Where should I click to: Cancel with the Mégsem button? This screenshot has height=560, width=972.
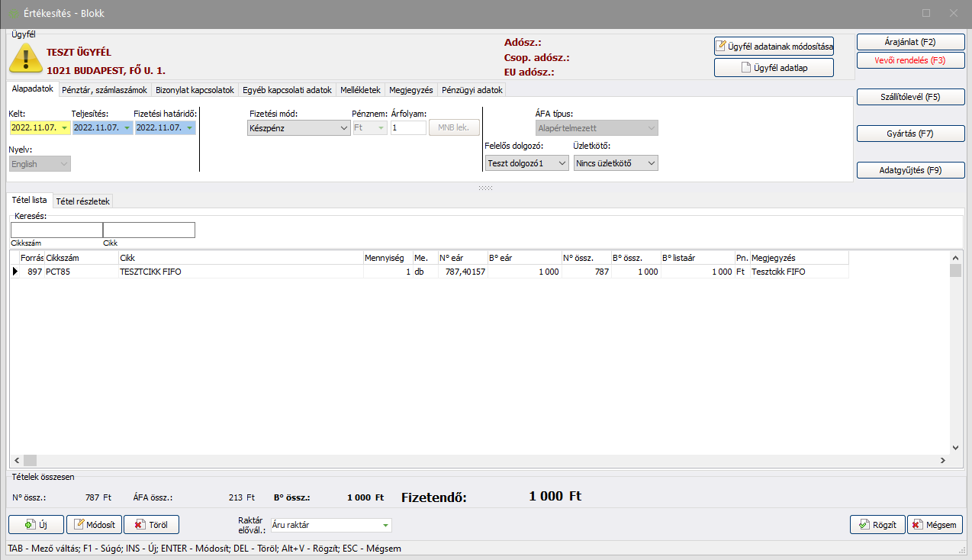click(x=935, y=525)
